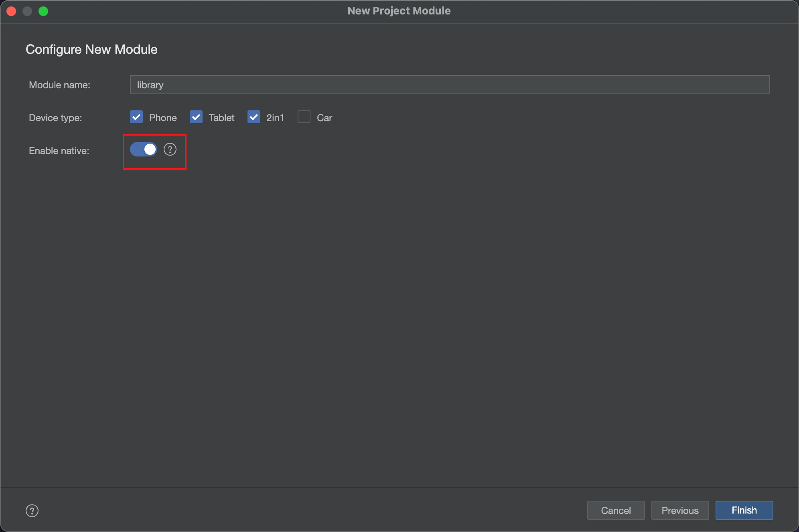Click Finish to create the module
Screen dimensions: 799x532
point(744,510)
